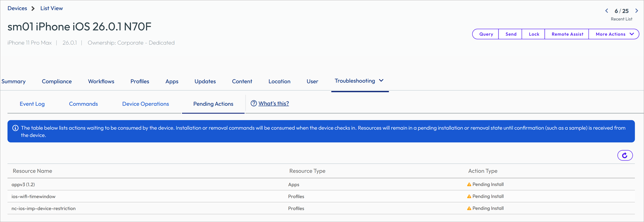This screenshot has width=644, height=222.
Task: Expand the More Actions dropdown
Action: pyautogui.click(x=614, y=34)
